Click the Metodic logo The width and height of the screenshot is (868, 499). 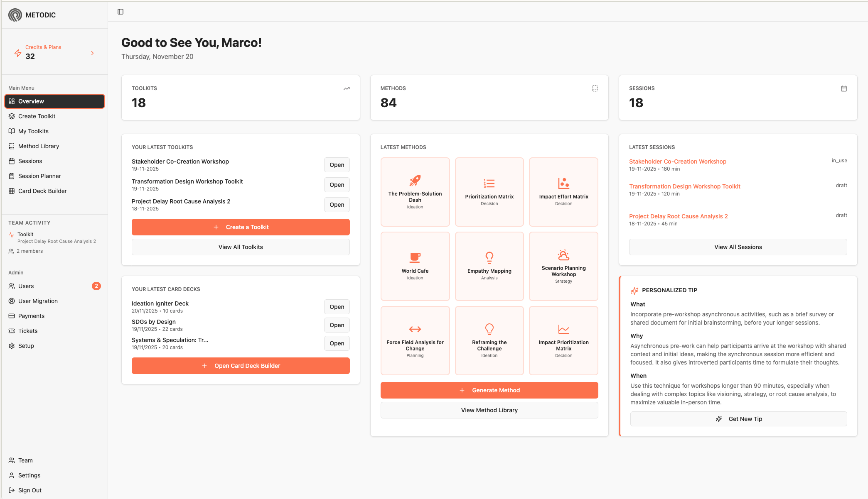coord(15,15)
